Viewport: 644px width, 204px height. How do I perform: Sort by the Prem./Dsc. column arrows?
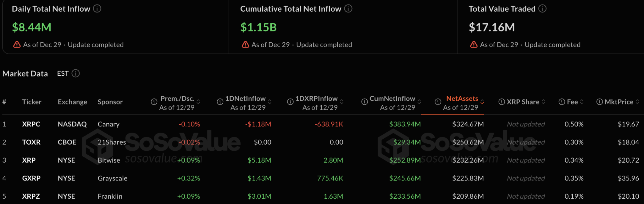(x=198, y=102)
